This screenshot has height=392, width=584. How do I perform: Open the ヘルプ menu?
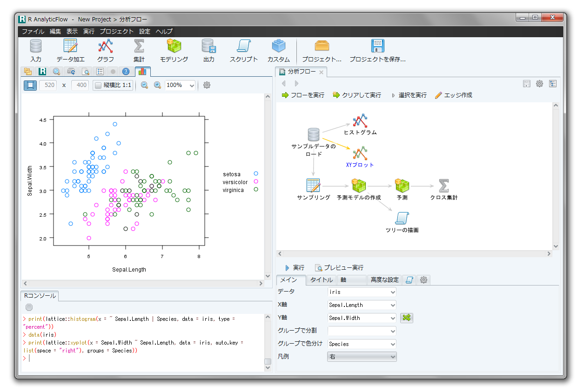(x=164, y=32)
